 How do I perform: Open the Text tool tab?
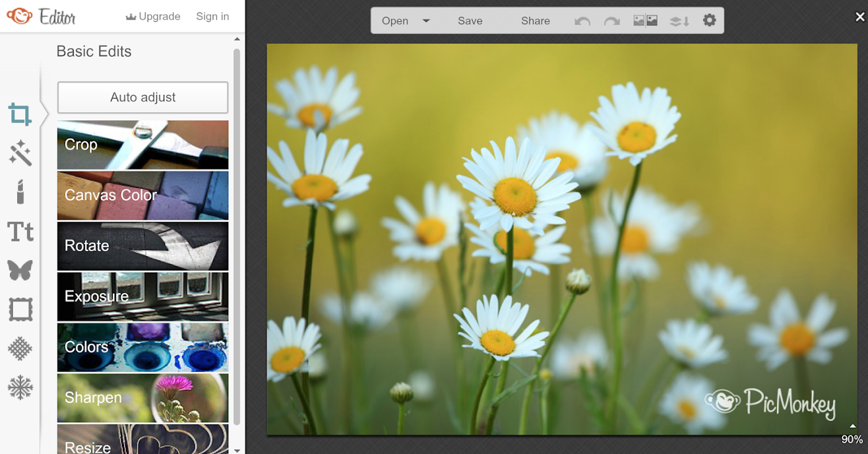pos(20,231)
